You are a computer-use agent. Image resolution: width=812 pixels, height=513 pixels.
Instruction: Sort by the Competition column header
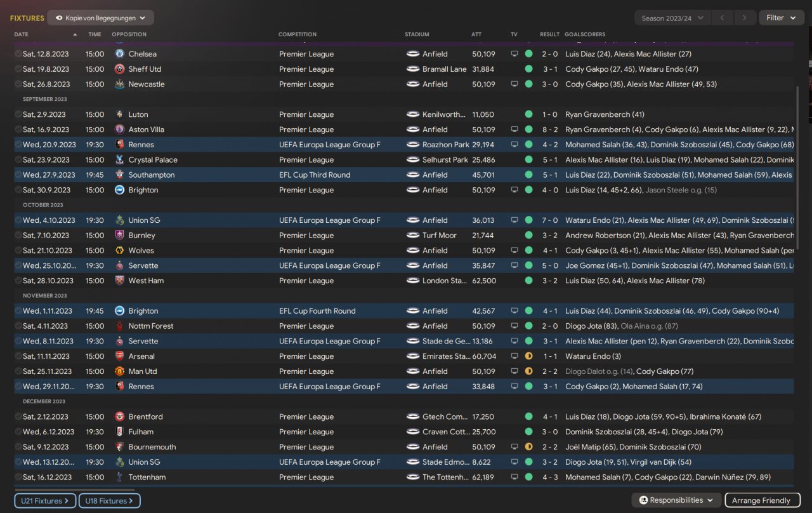coord(298,34)
